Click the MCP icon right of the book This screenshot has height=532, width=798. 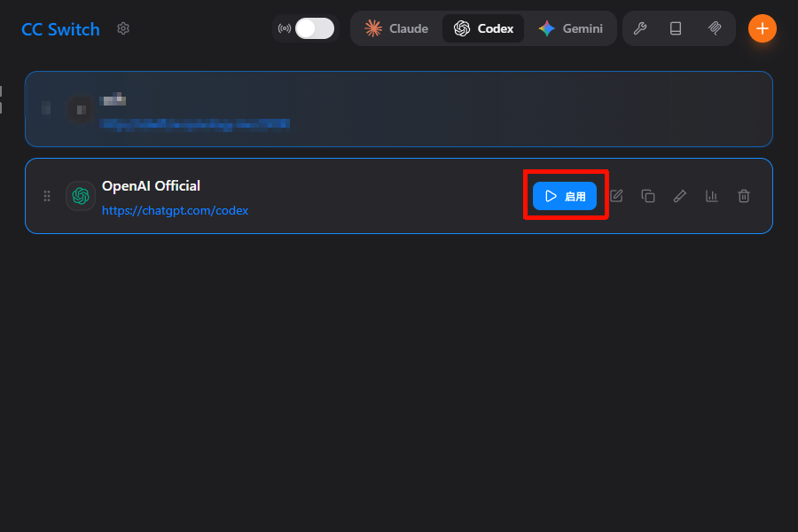[715, 28]
